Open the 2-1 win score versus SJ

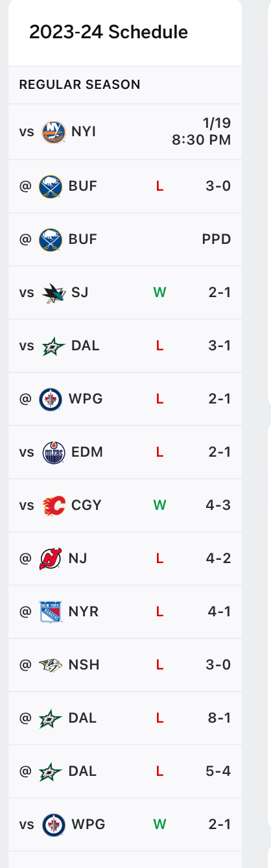219,292
